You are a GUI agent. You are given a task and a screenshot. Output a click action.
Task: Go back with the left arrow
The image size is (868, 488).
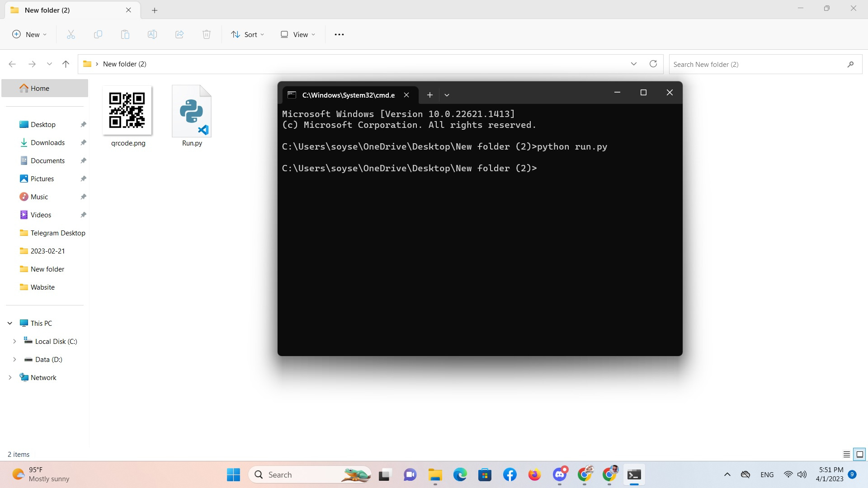tap(12, 64)
